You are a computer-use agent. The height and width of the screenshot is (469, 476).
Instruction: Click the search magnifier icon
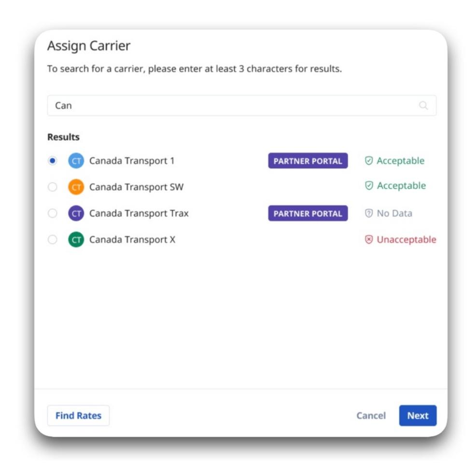tap(423, 106)
